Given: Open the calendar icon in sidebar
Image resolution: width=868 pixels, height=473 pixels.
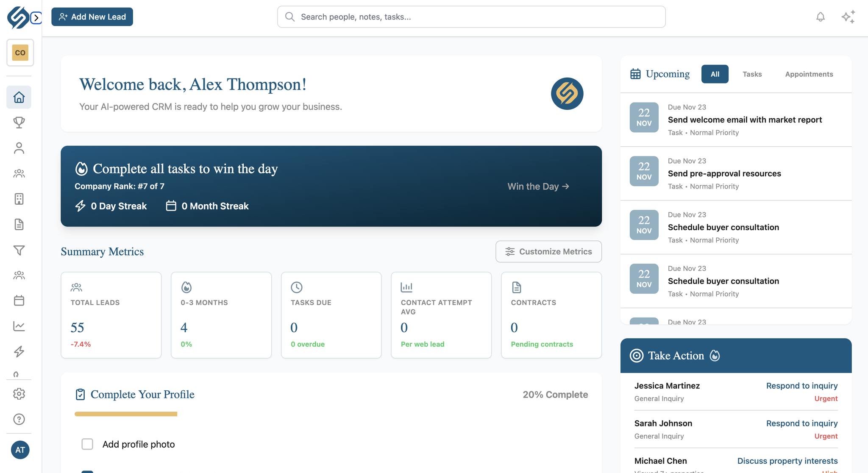Looking at the screenshot, I should [x=19, y=300].
